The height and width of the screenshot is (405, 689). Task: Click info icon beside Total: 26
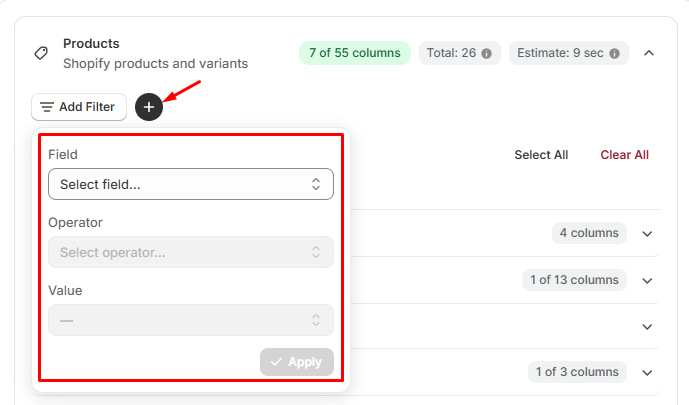(x=486, y=53)
